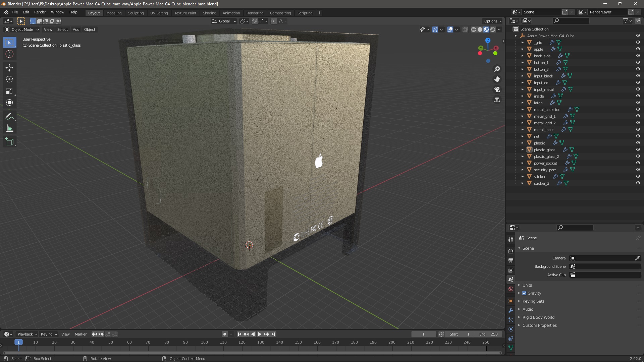Expand the Rigid Body World panel
644x362 pixels.
point(538,317)
